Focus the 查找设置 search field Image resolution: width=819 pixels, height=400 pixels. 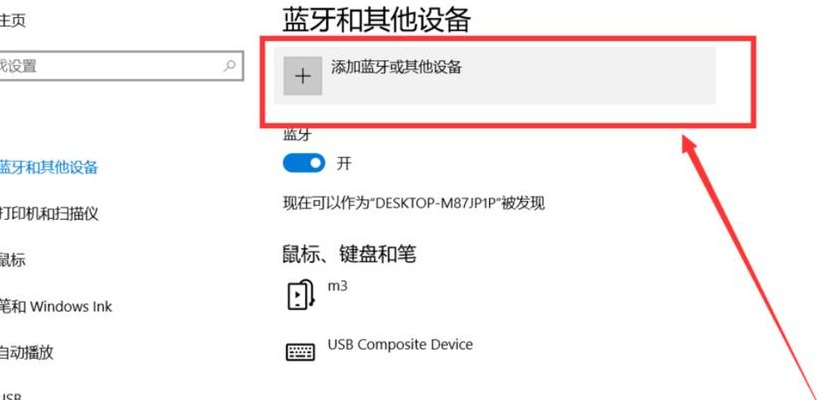tap(121, 66)
